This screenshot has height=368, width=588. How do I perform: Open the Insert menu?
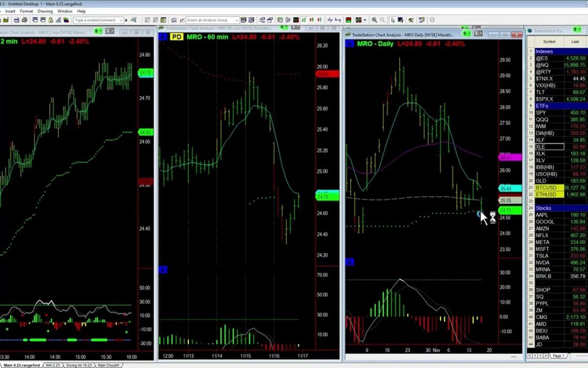tap(10, 11)
